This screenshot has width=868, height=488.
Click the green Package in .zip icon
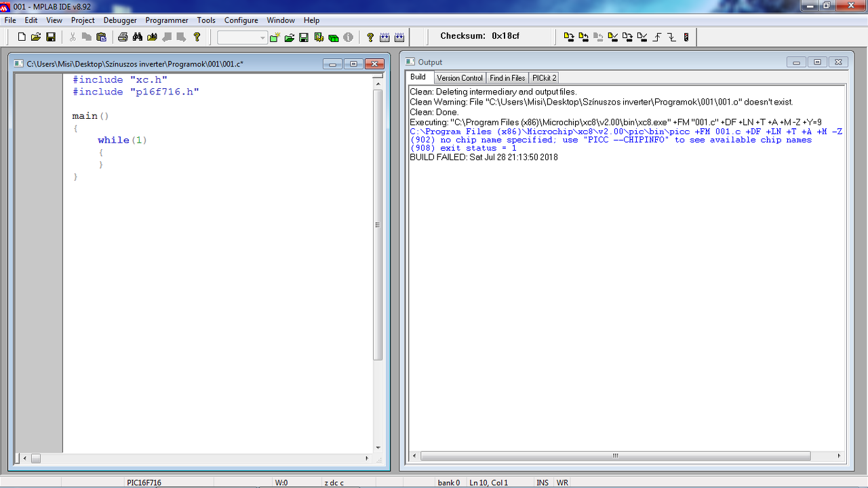334,38
